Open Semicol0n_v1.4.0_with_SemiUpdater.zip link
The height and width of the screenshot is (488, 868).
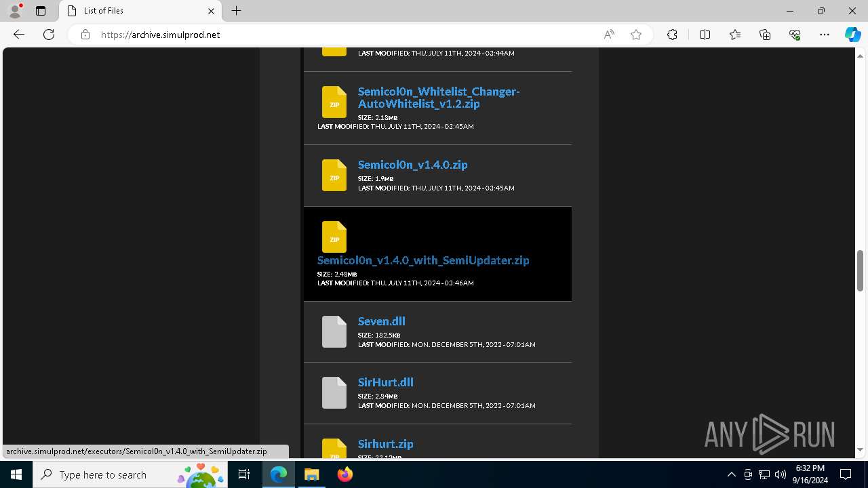(423, 260)
